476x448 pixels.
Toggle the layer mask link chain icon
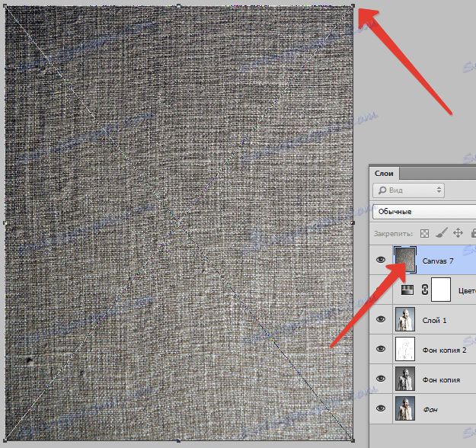tap(425, 290)
